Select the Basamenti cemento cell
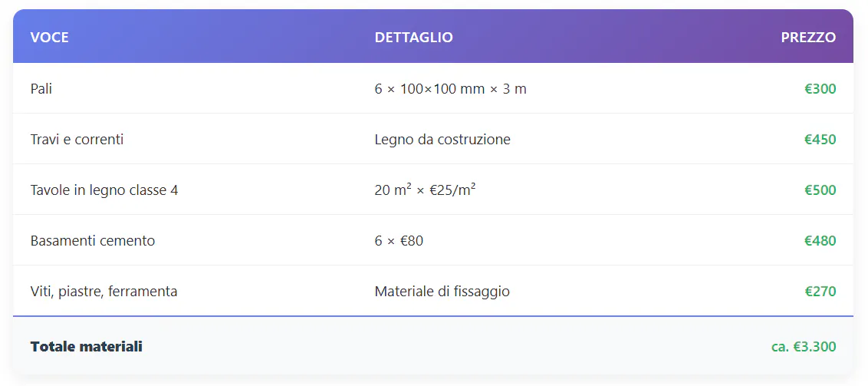868x386 pixels. tap(93, 241)
